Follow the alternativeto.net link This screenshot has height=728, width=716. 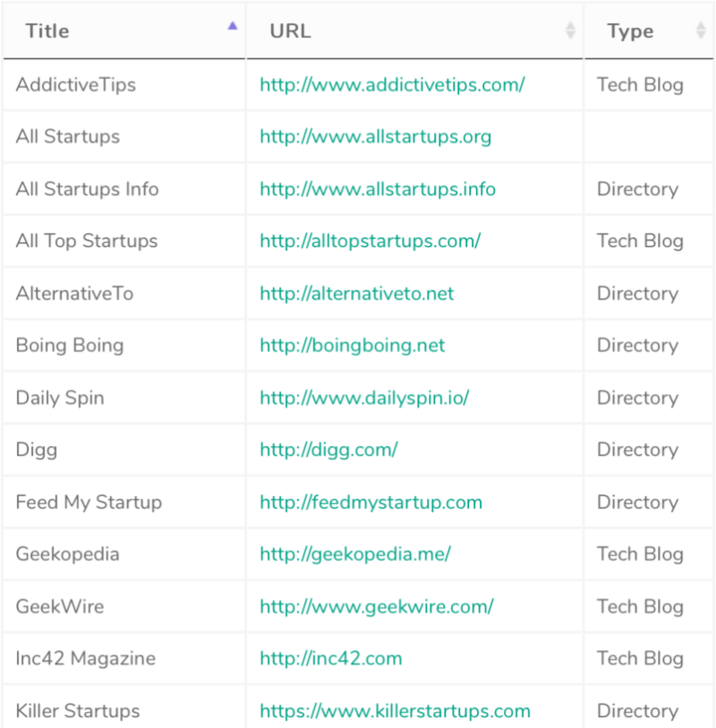(x=356, y=294)
